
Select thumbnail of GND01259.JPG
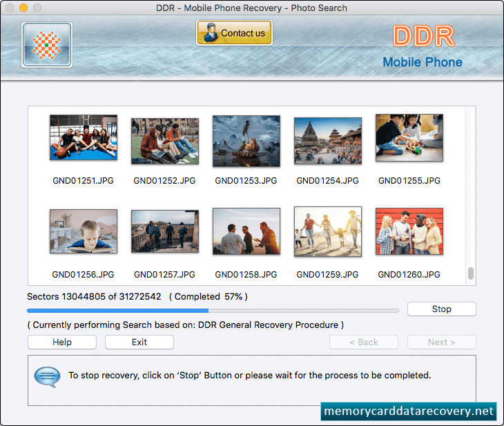click(328, 231)
